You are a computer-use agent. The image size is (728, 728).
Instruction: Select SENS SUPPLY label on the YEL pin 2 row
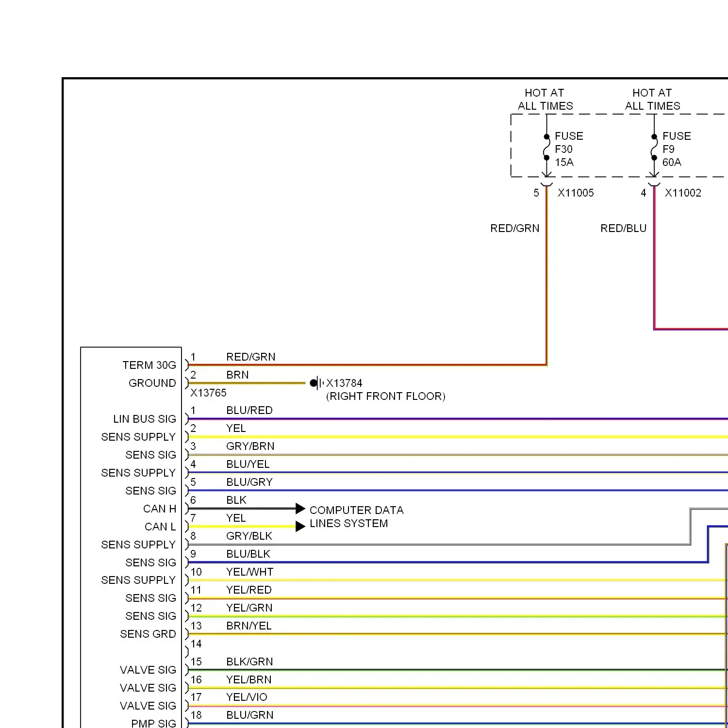(138, 437)
